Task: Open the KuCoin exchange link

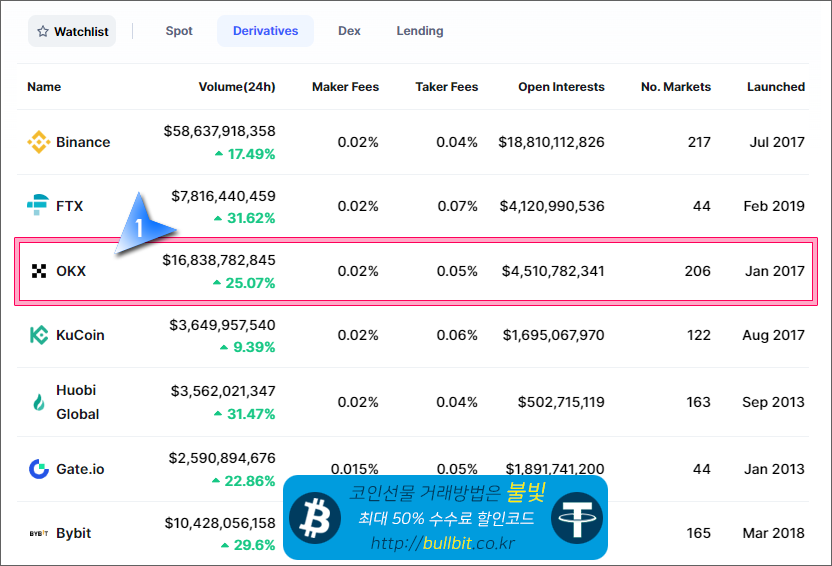Action: pyautogui.click(x=80, y=335)
